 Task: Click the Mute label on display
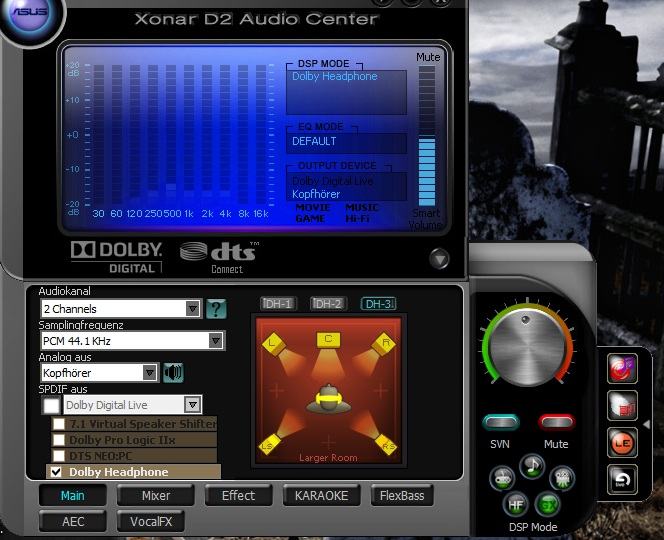click(x=428, y=57)
